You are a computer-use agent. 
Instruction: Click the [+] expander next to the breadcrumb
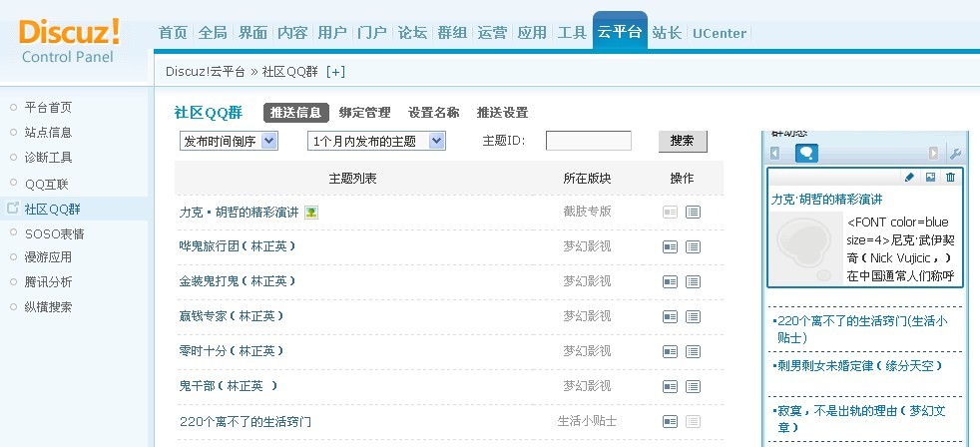click(x=335, y=71)
